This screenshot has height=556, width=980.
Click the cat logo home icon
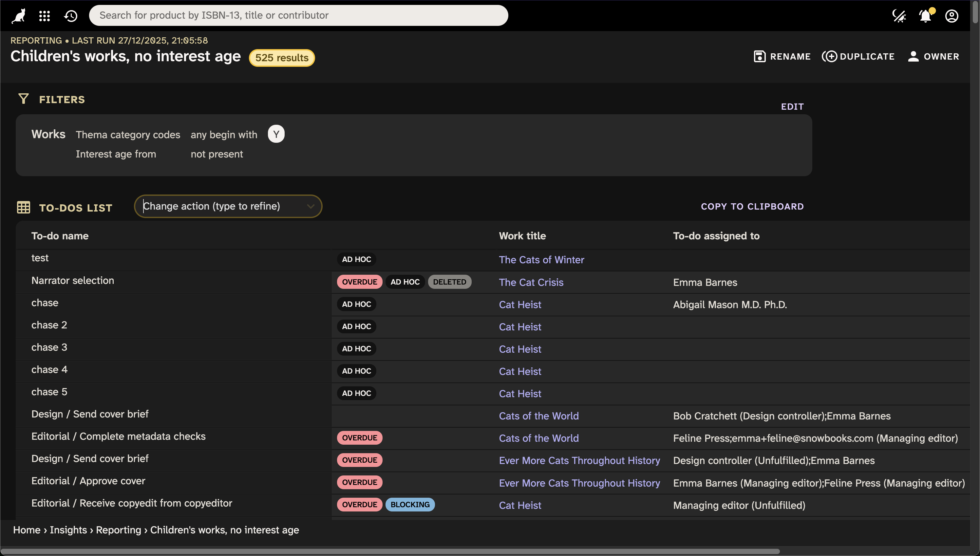tap(18, 16)
